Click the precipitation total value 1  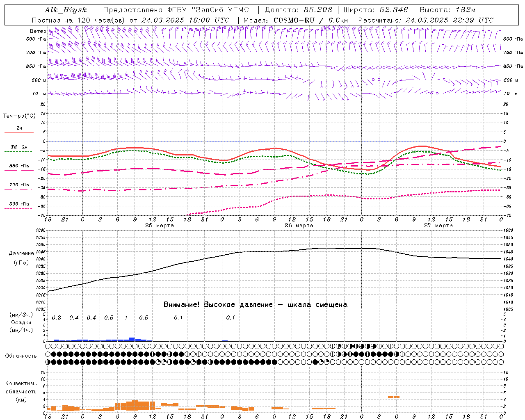click(x=126, y=318)
